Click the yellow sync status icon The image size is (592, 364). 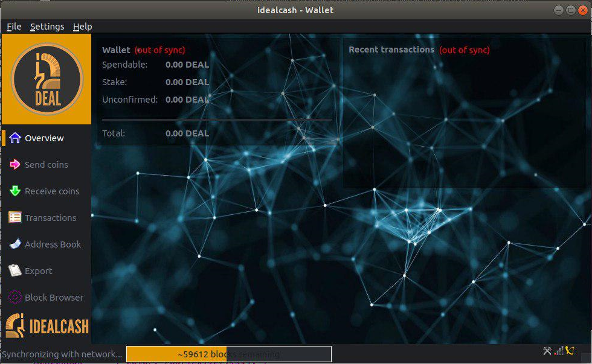[570, 351]
